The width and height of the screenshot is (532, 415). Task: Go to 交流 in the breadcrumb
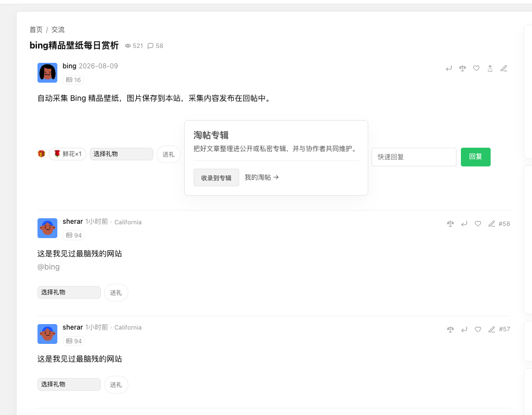point(58,30)
